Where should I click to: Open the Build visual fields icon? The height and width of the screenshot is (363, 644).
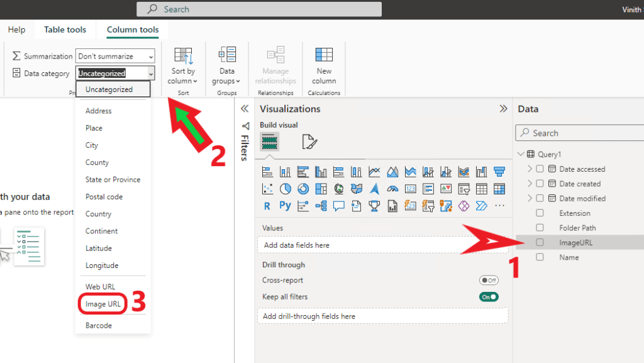(x=269, y=142)
